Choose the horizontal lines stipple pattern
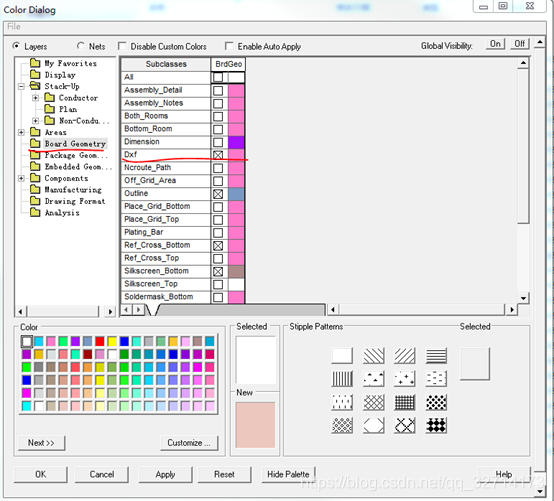Viewport: 554px width, 501px height. (x=436, y=356)
